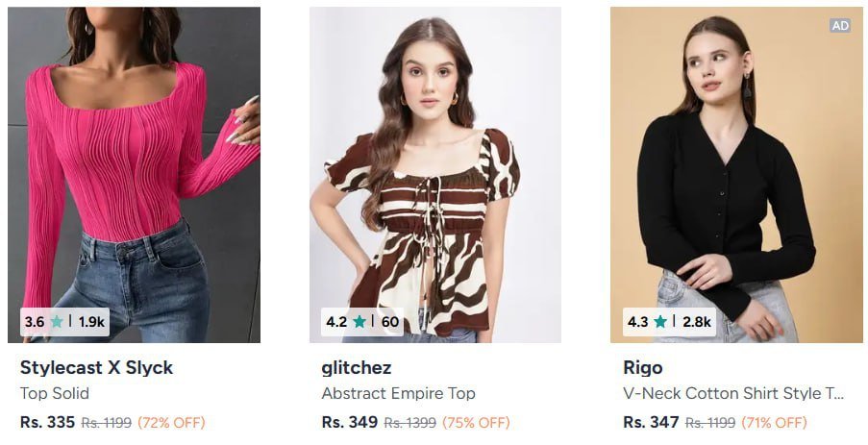The height and width of the screenshot is (445, 868).
Task: Click the 75% OFF discount label
Action: pos(476,423)
